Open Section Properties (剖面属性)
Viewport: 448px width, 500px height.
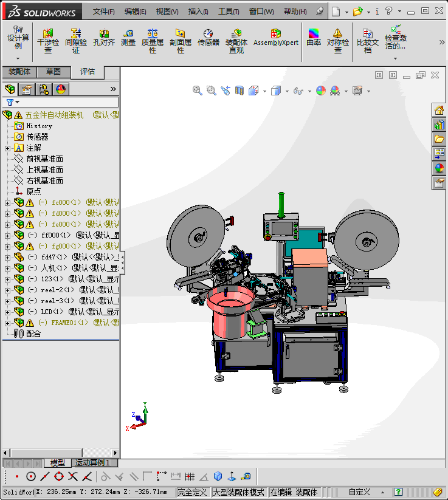[x=181, y=41]
